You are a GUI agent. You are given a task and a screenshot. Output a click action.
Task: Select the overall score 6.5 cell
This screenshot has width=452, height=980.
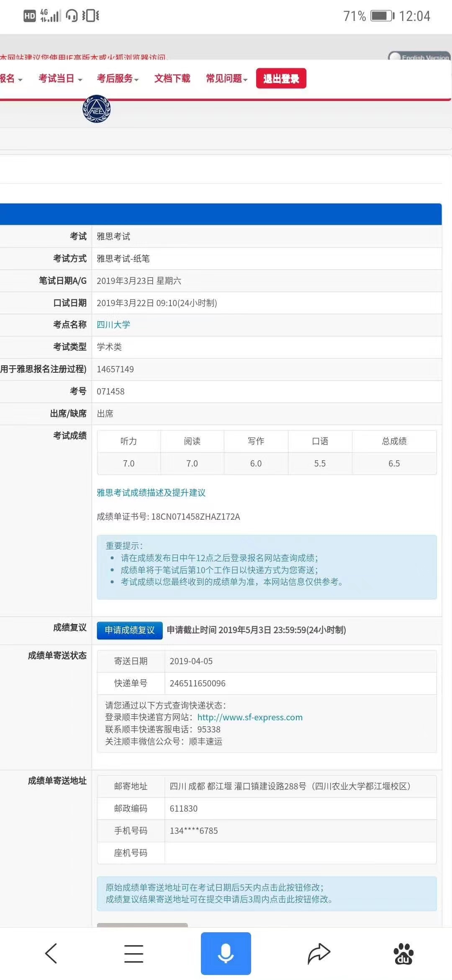pos(394,463)
